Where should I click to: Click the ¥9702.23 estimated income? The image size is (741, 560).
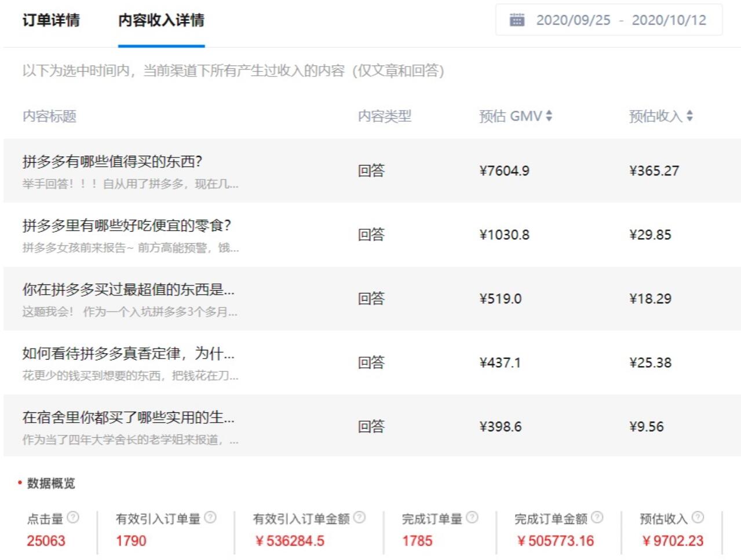click(673, 541)
